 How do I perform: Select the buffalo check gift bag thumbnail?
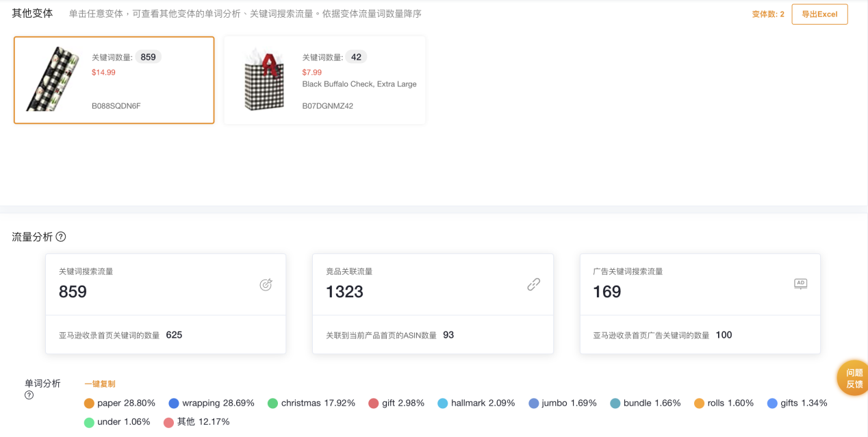[x=264, y=79]
